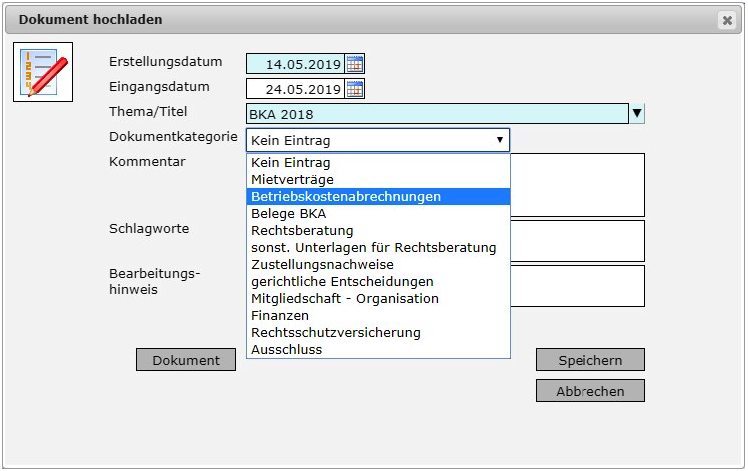The image size is (748, 471).
Task: Open calendar picker for Eingangsdatum
Action: click(354, 89)
